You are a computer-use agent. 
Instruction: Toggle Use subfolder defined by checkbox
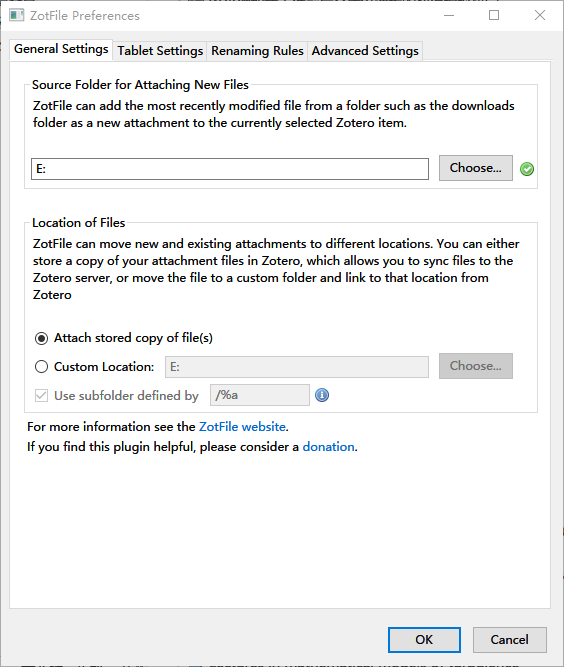pyautogui.click(x=41, y=396)
